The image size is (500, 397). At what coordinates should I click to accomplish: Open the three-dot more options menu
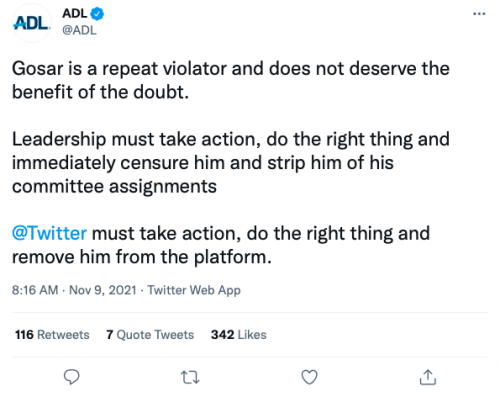pyautogui.click(x=479, y=14)
